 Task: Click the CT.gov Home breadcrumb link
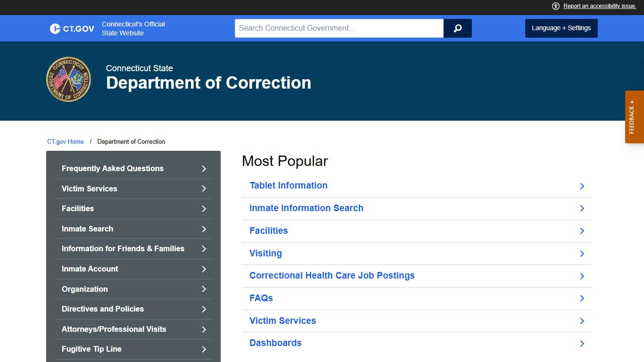coord(65,141)
